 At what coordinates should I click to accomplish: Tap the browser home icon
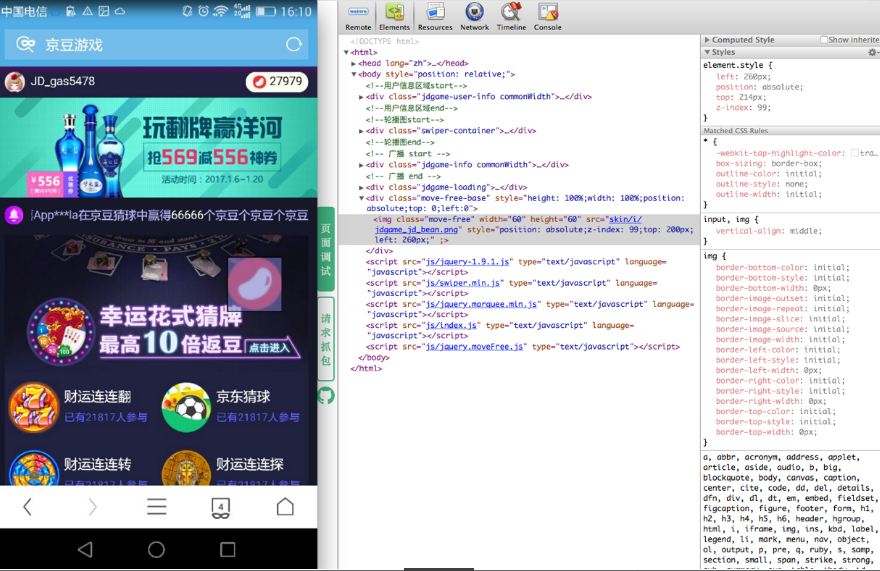click(x=285, y=506)
